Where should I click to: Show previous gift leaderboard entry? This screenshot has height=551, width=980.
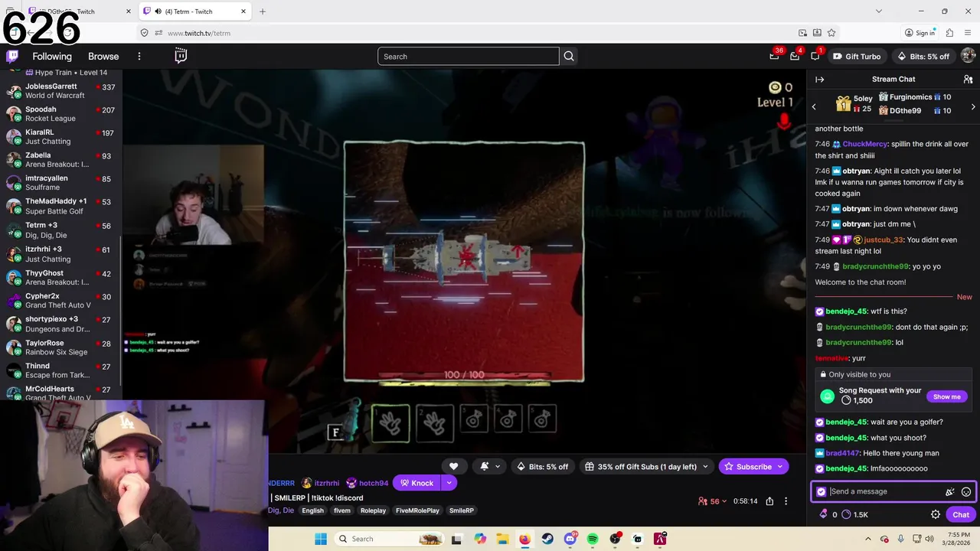(814, 106)
